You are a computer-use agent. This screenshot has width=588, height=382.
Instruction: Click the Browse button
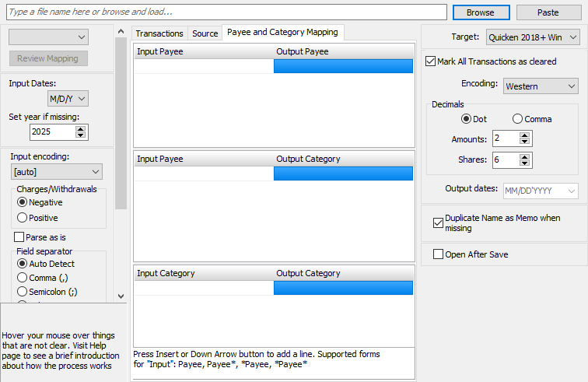coord(481,12)
